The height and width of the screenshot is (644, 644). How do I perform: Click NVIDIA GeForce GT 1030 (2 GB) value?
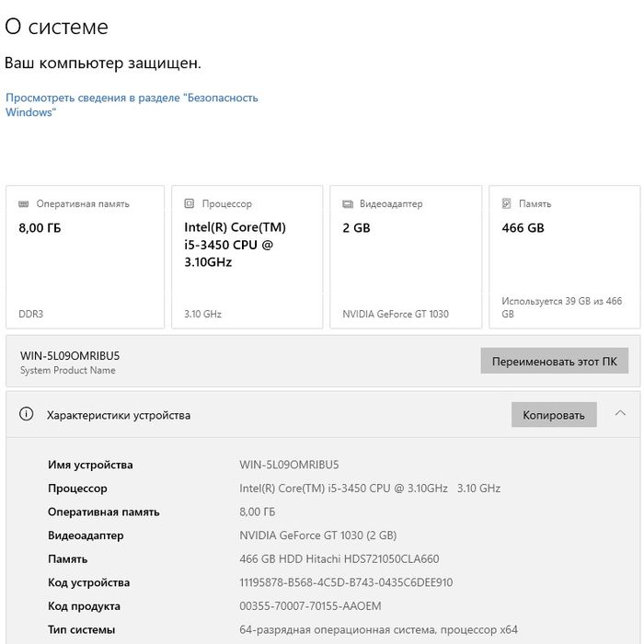click(318, 535)
